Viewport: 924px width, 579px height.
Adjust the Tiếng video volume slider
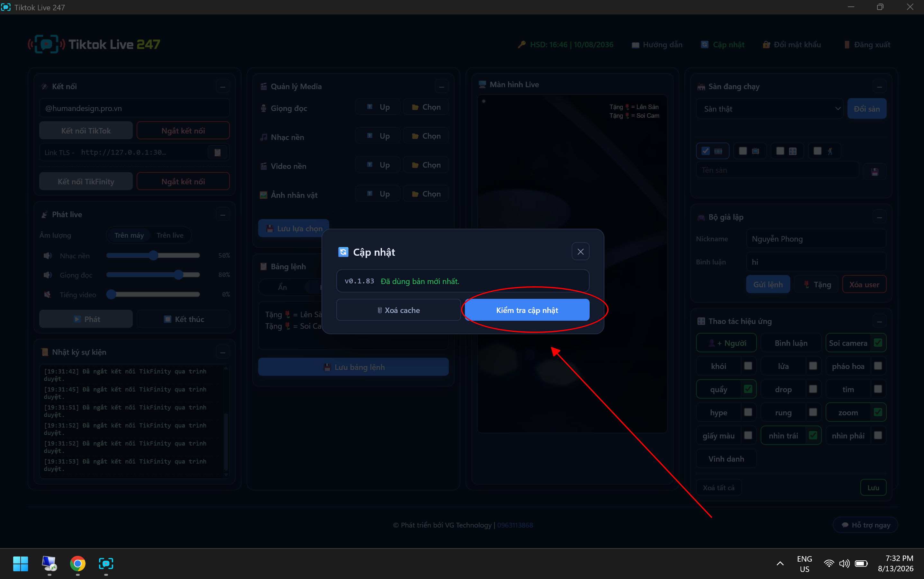click(153, 294)
